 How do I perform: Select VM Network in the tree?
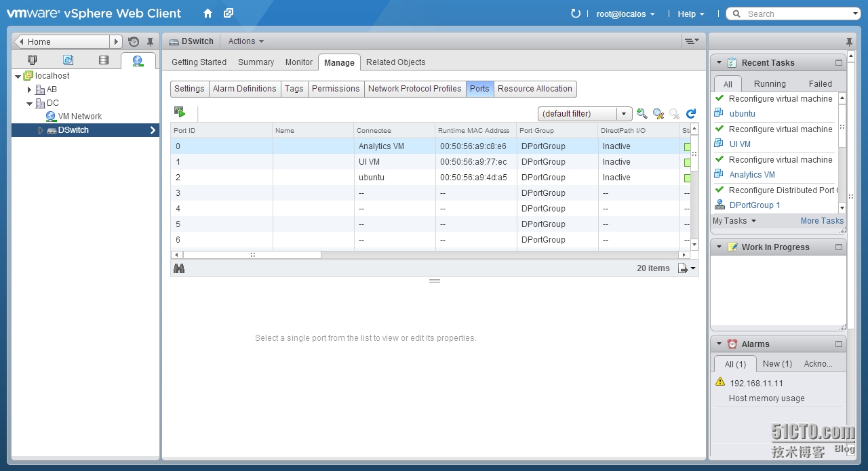(80, 117)
